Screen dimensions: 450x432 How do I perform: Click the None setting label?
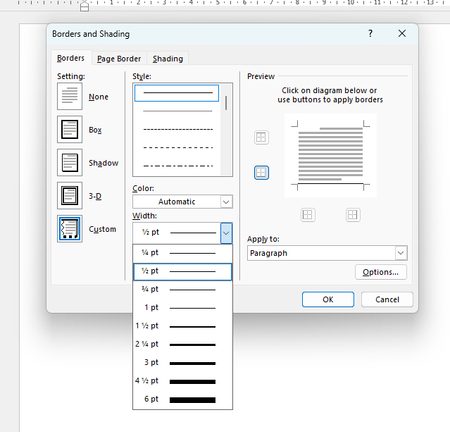click(98, 97)
